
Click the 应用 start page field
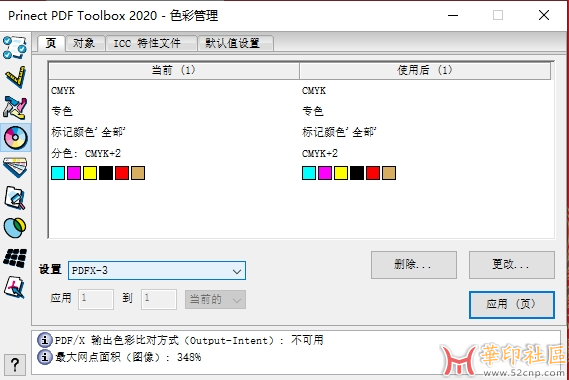click(x=96, y=299)
